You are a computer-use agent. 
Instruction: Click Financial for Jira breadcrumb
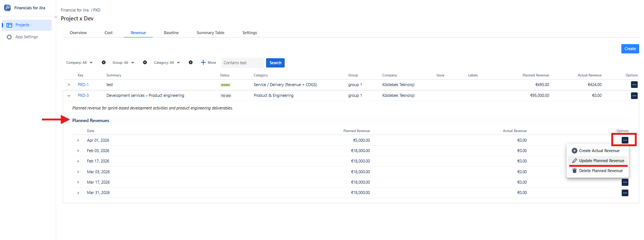coord(75,10)
